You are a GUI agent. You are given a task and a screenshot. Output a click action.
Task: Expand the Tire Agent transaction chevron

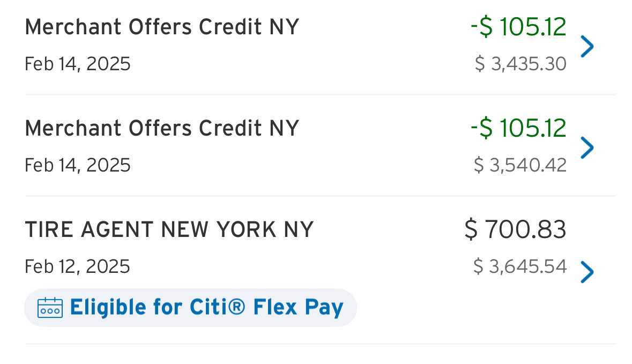coord(587,272)
